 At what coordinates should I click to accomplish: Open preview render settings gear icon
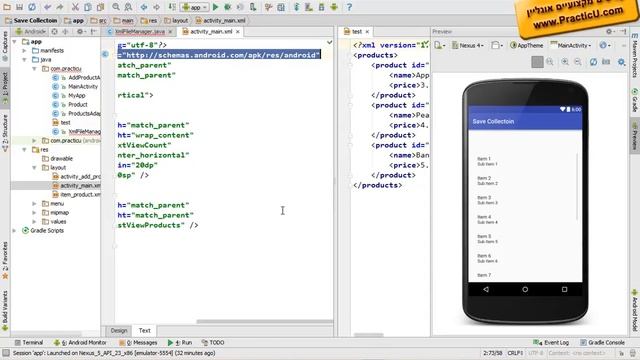tap(621, 62)
